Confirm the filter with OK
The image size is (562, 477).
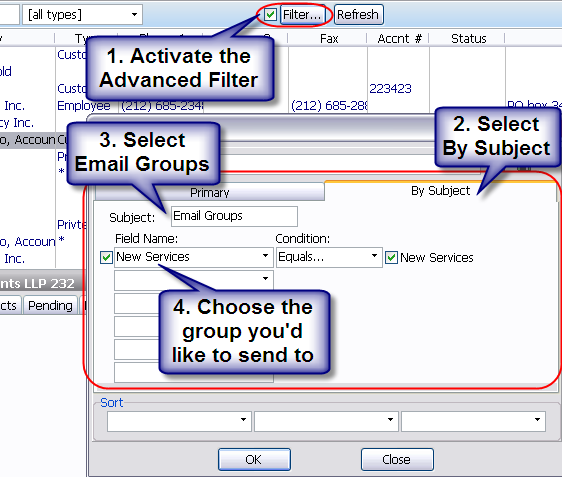tap(254, 459)
